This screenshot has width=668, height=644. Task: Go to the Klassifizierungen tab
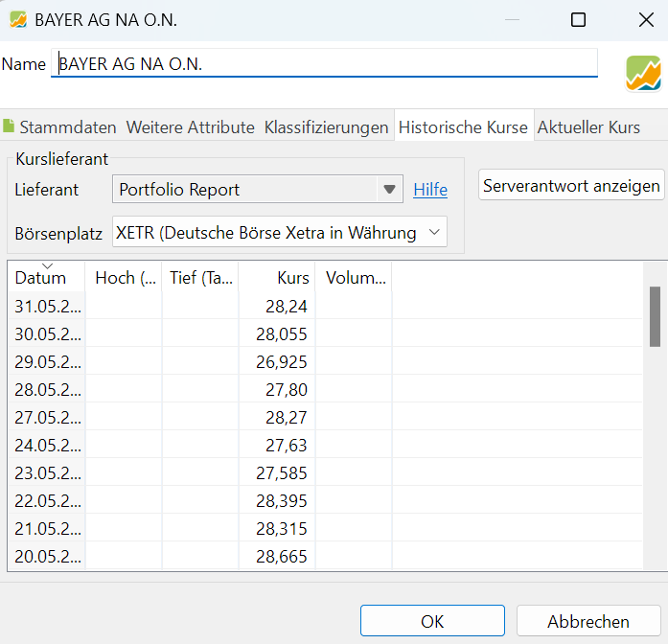click(x=326, y=127)
